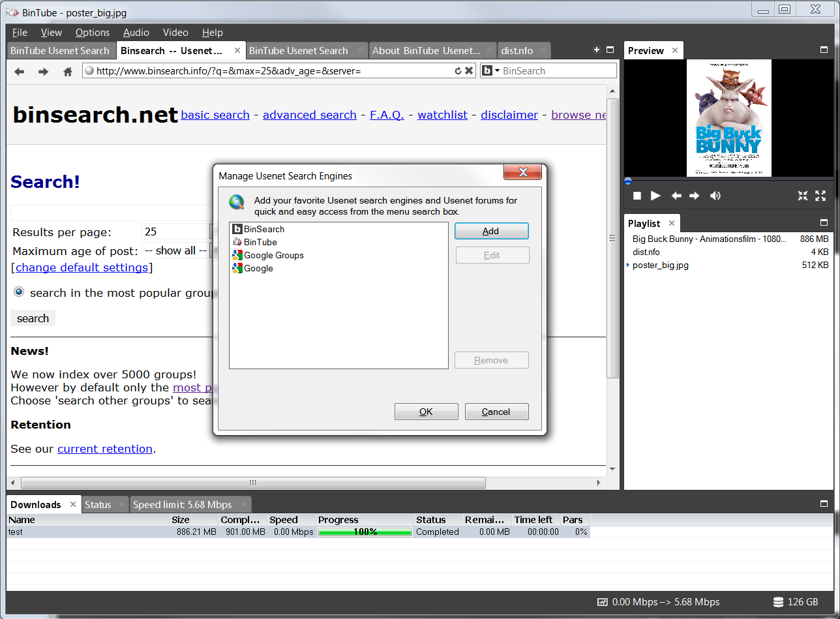
Task: Mute the Preview player volume
Action: [715, 196]
